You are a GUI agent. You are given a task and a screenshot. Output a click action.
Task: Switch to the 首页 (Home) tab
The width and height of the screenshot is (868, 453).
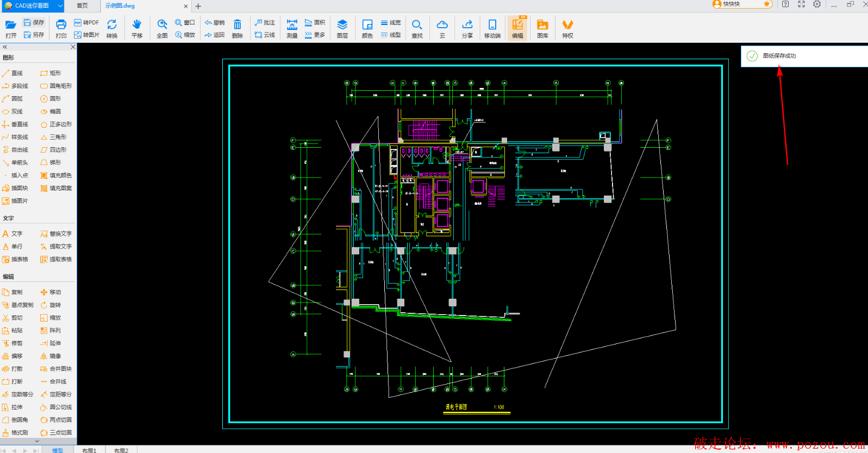(x=82, y=5)
